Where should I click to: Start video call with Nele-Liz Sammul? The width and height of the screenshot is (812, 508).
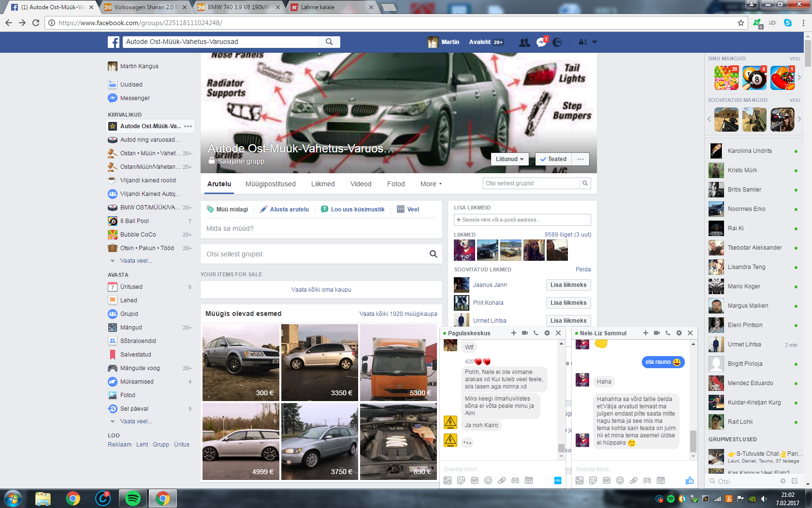(x=657, y=333)
